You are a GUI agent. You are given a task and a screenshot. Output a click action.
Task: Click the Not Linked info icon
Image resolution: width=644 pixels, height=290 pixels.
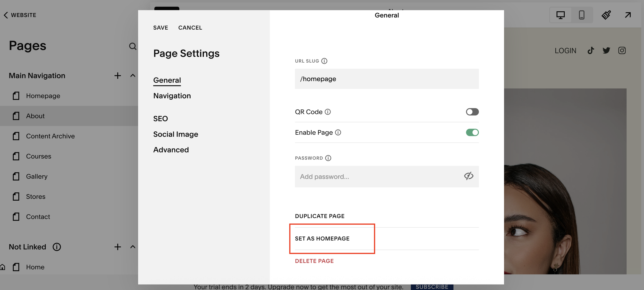(57, 247)
